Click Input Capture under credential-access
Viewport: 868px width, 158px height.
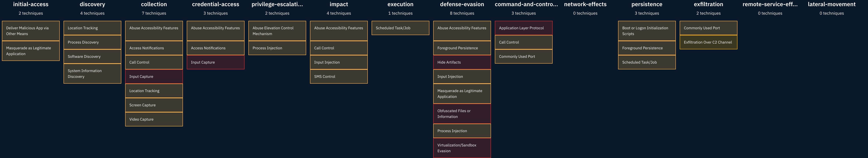tap(215, 62)
